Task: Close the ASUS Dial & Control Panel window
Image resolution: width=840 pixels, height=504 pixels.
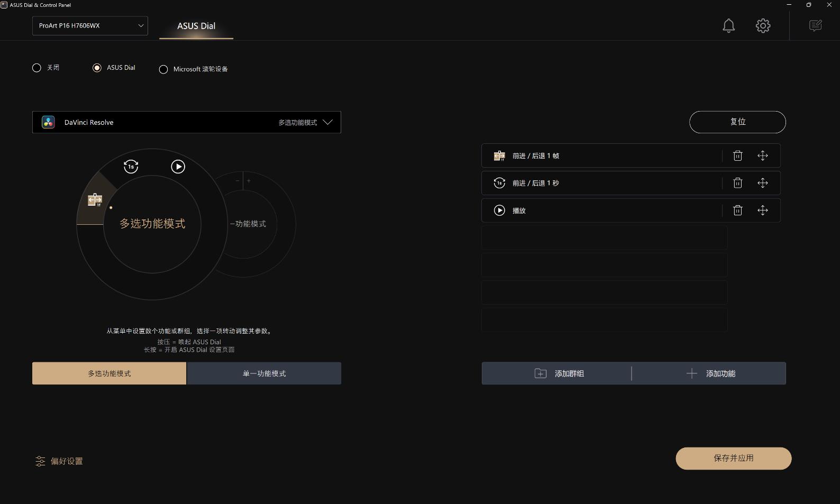Action: 829,5
